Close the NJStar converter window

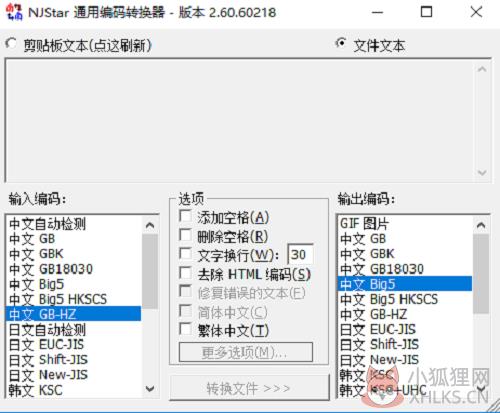coord(476,13)
